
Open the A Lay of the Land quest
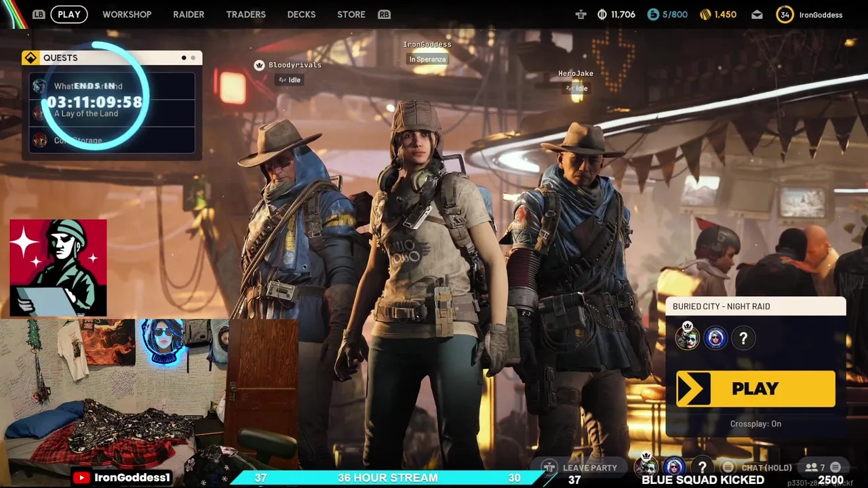point(112,113)
